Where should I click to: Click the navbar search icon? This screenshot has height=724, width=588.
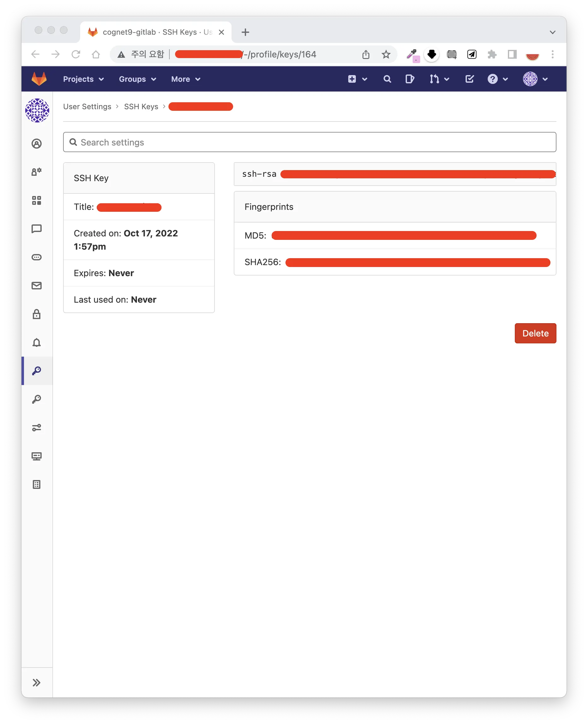(x=387, y=79)
